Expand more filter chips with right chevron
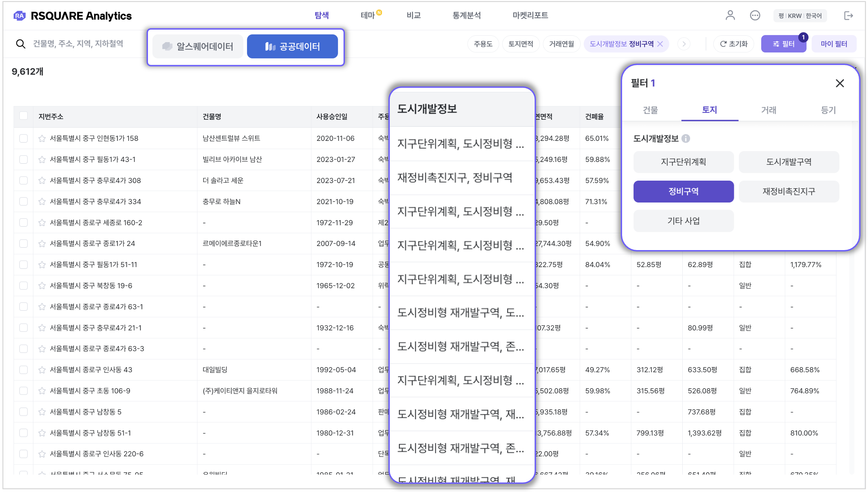Screen dimensions: 868x492 click(x=684, y=44)
